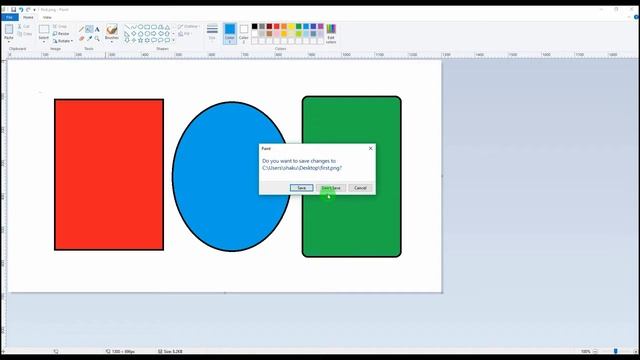
Task: Pick the green color swatch
Action: [299, 26]
